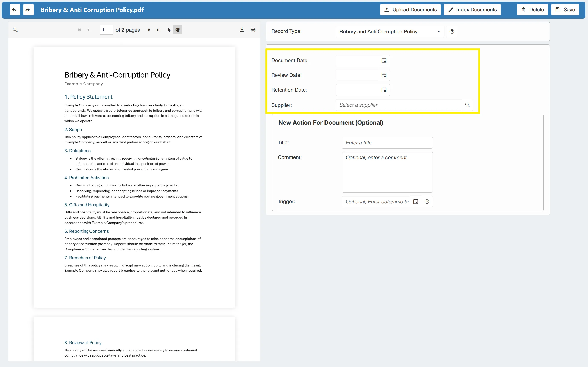Click the forward arrow icon in header
This screenshot has height=367, width=588.
tap(28, 10)
